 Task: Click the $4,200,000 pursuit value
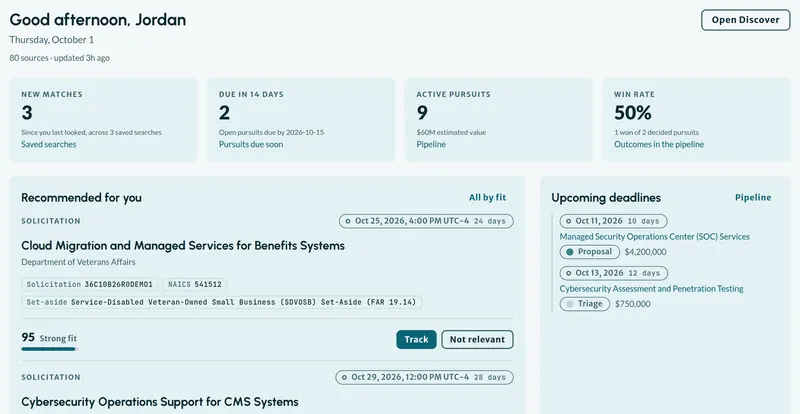[x=645, y=252]
